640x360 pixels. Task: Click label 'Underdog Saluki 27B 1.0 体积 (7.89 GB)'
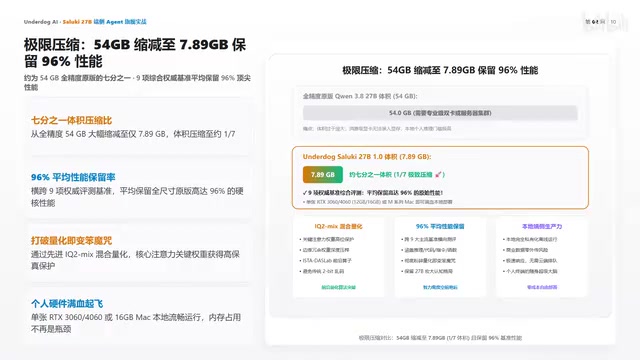point(367,157)
